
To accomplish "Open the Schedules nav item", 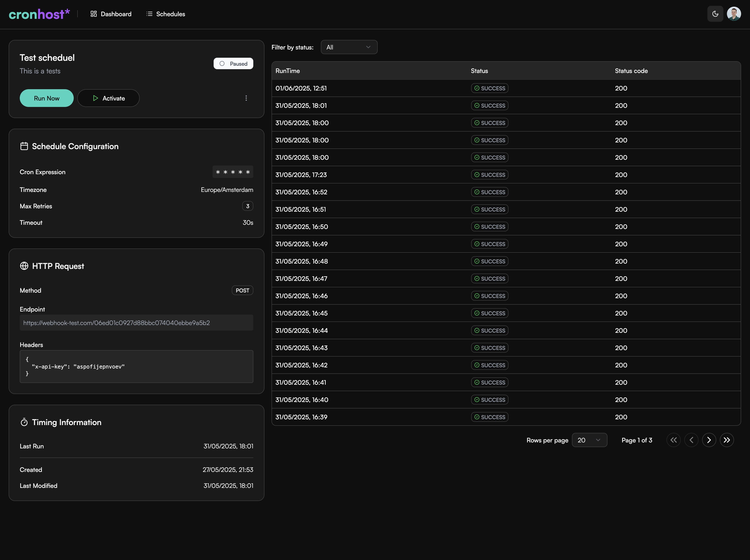I will point(165,14).
